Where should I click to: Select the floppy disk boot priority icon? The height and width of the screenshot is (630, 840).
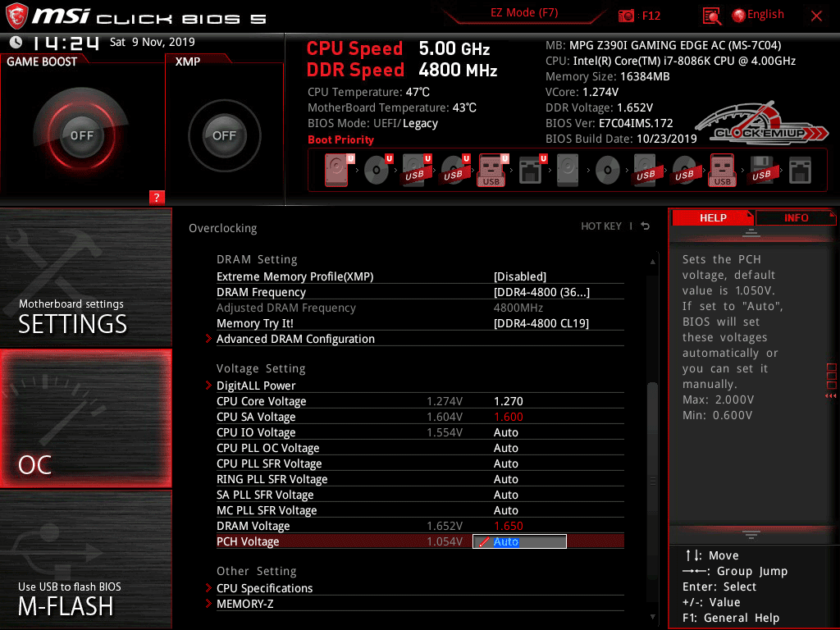[x=760, y=171]
